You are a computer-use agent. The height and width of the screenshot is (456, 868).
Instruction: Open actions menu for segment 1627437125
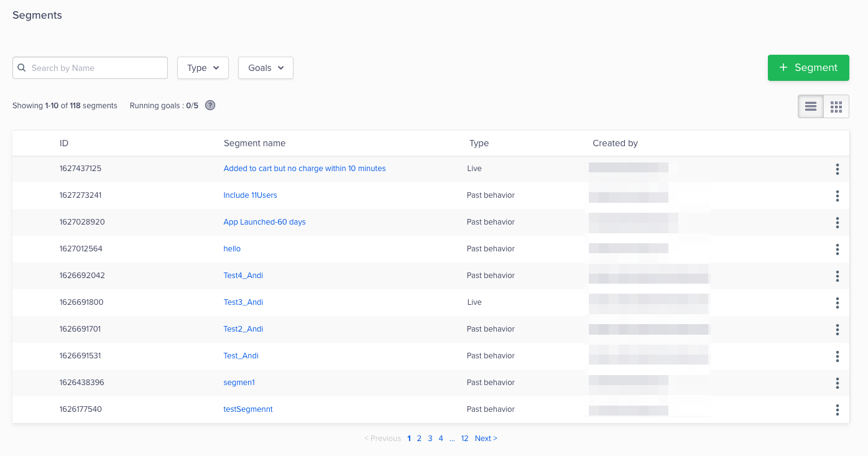(x=838, y=169)
